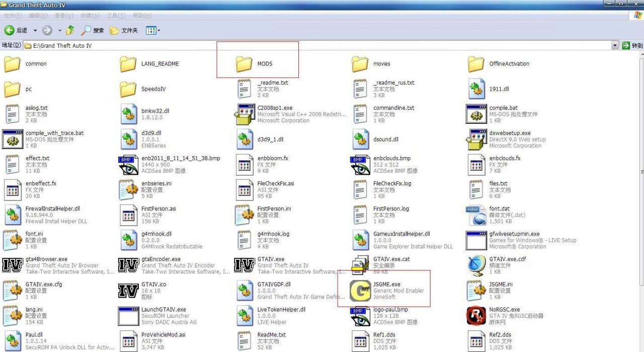
Task: Open the Views dropdown button
Action: pos(153,31)
